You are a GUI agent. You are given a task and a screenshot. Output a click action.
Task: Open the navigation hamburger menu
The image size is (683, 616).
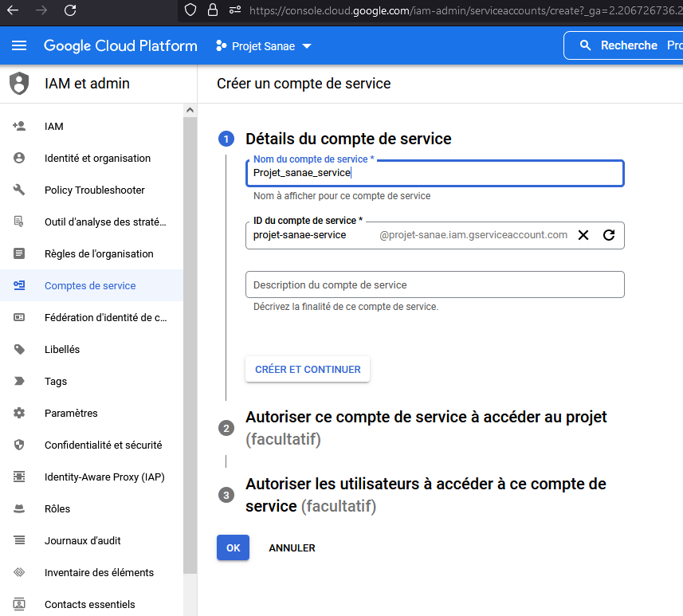(19, 45)
